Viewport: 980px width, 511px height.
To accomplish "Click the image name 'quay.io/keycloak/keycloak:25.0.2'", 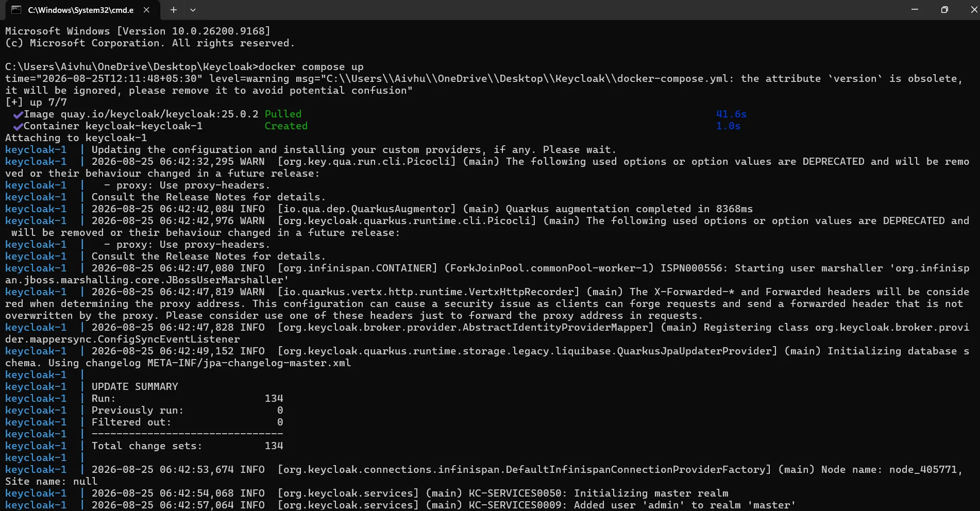I will pos(159,114).
